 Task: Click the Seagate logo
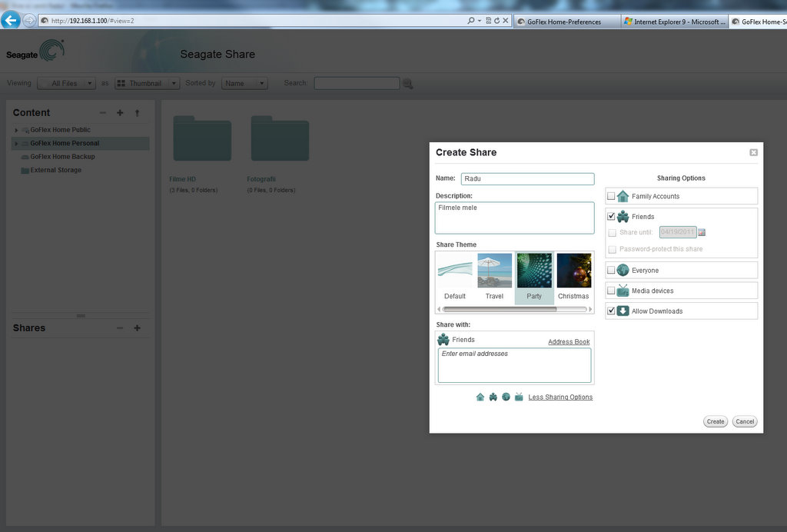pyautogui.click(x=35, y=51)
